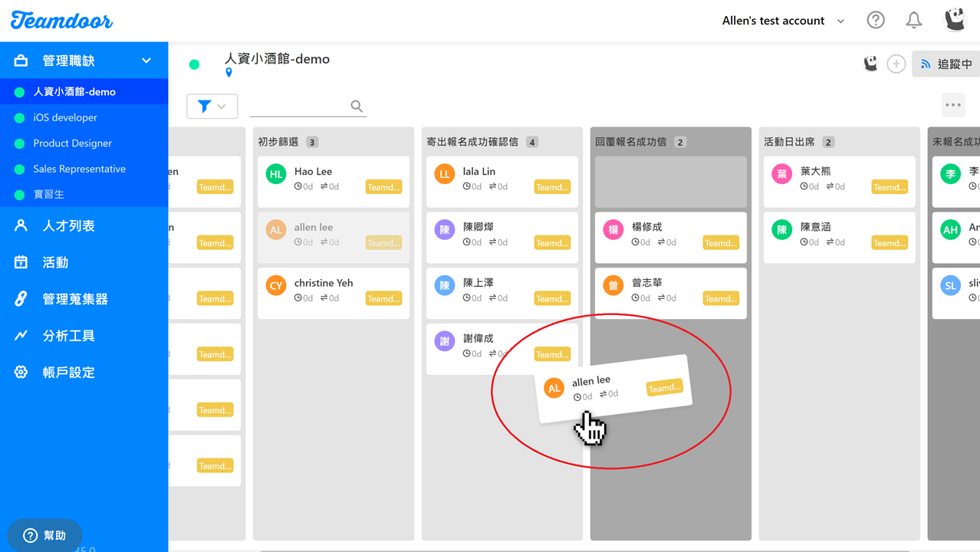Toggle the green job status dot by the title

point(195,64)
